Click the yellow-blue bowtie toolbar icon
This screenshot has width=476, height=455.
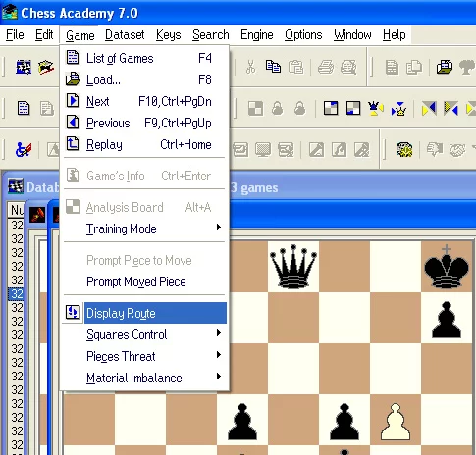tap(429, 108)
